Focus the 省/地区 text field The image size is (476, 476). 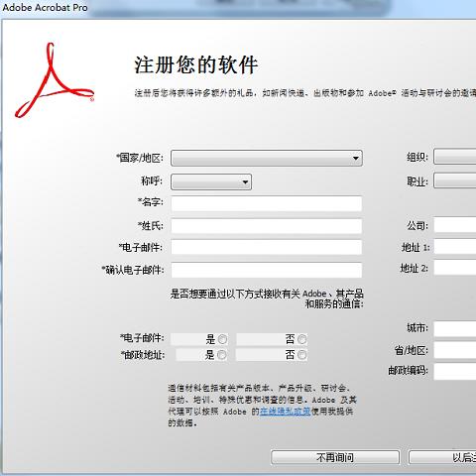pos(455,350)
